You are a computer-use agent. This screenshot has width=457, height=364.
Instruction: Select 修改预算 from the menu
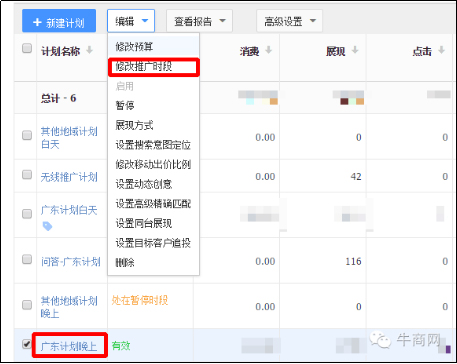[x=153, y=47]
